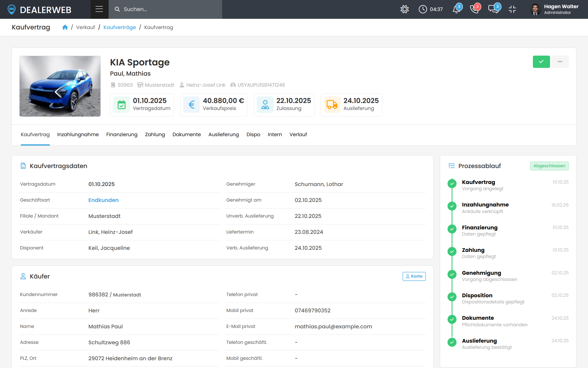Viewport: 588px width, 368px height.
Task: Open the Zahlung tab
Action: 155,135
